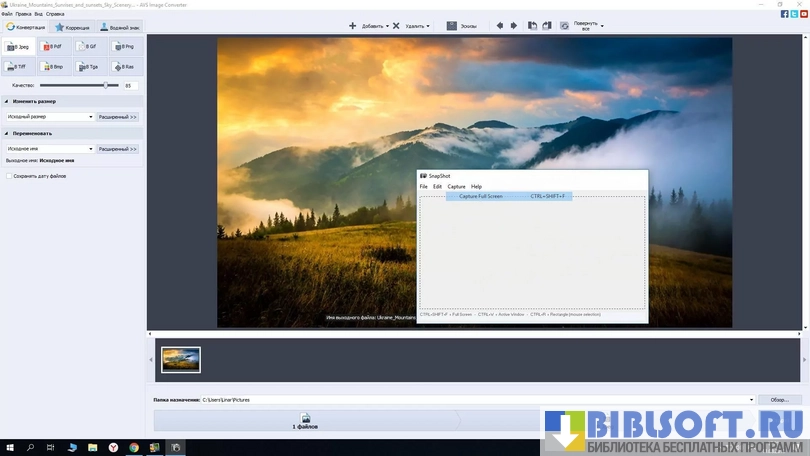Click the previous image arrow in the toolbar
This screenshot has width=810, height=456.
[501, 26]
